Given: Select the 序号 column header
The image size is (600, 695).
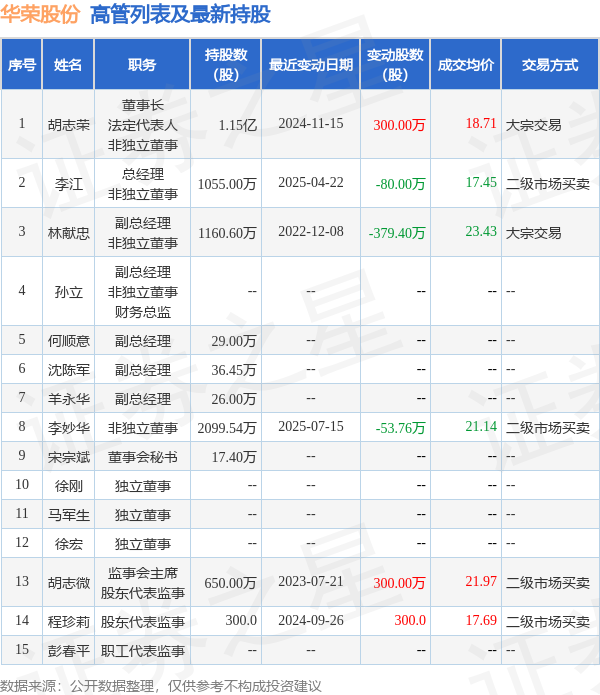Looking at the screenshot, I should pos(22,65).
